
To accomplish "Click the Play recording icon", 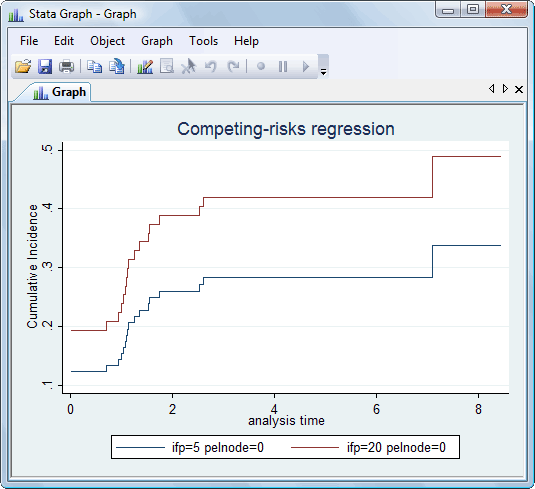I will tap(306, 66).
